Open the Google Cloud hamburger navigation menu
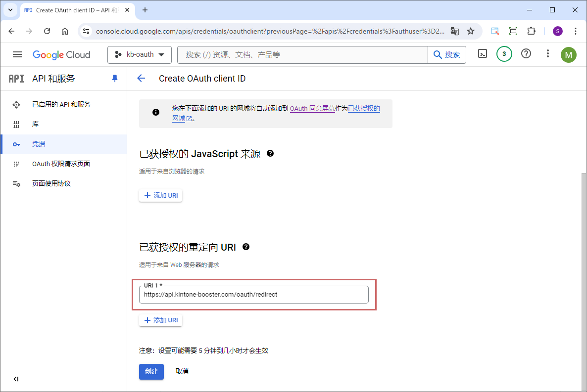The height and width of the screenshot is (392, 587). pyautogui.click(x=17, y=54)
